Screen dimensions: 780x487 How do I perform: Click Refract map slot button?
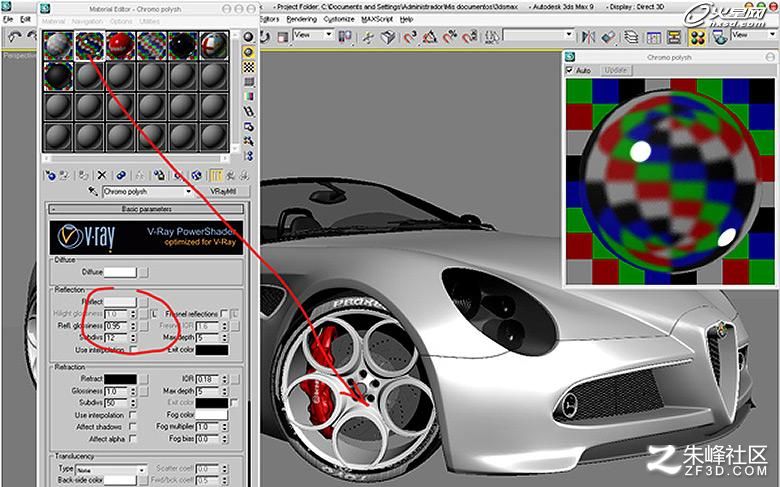[143, 379]
